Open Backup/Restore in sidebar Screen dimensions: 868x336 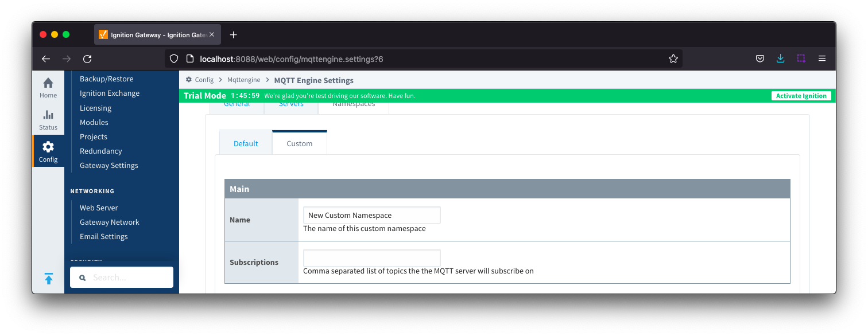(106, 79)
